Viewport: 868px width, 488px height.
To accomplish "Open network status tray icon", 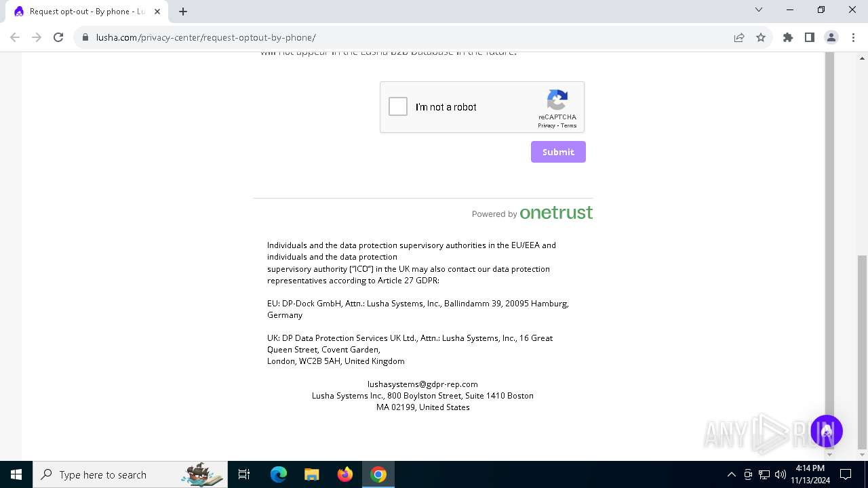I will (x=764, y=474).
